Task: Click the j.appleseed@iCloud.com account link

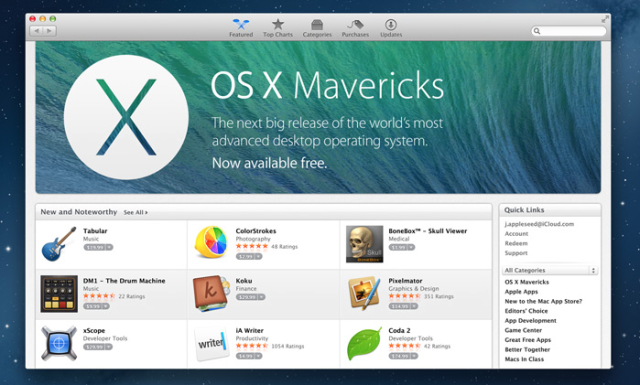Action: [x=539, y=224]
